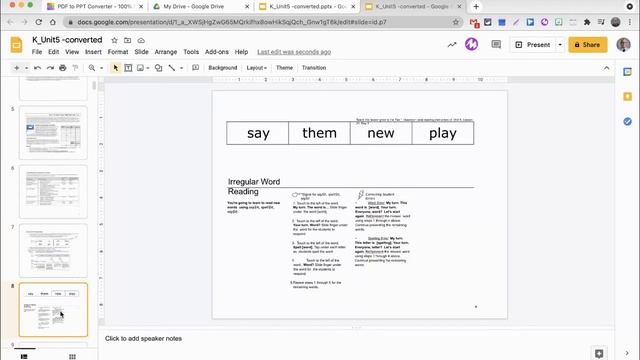The width and height of the screenshot is (640, 360).
Task: Open a new browser tab
Action: (x=476, y=7)
